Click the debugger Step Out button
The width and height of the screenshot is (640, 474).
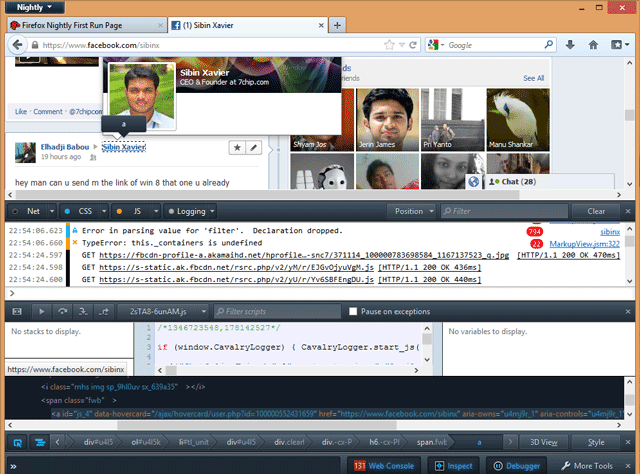[104, 312]
